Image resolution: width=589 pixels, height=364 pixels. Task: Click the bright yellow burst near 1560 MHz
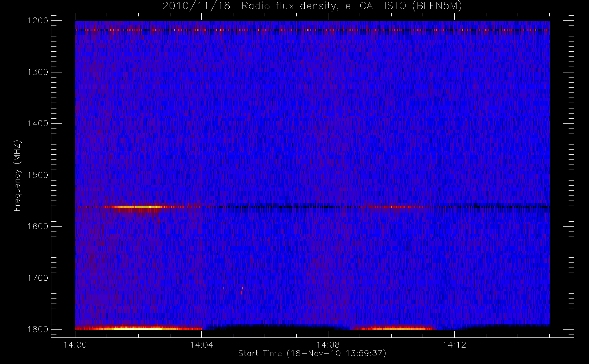click(x=138, y=207)
